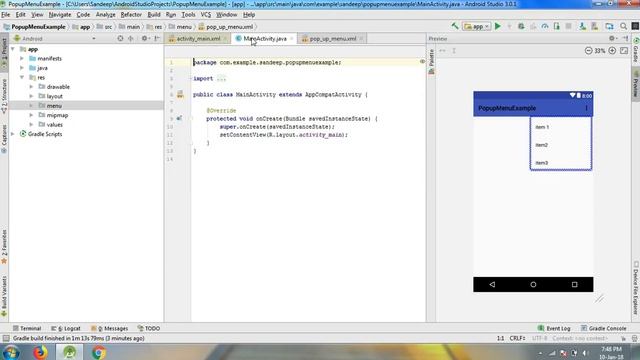Click the overflow menu dots in preview app bar
The height and width of the screenshot is (360, 640).
pos(587,108)
